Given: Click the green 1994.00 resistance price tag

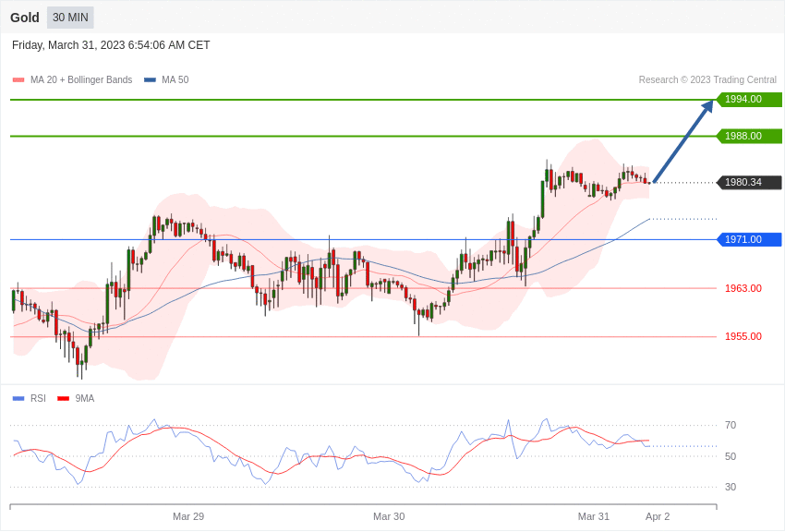Looking at the screenshot, I should point(749,99).
